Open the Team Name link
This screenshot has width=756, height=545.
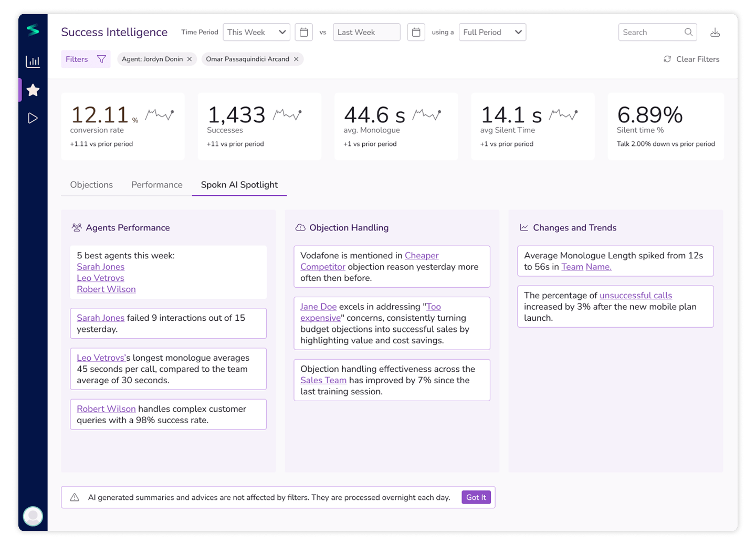pyautogui.click(x=586, y=267)
